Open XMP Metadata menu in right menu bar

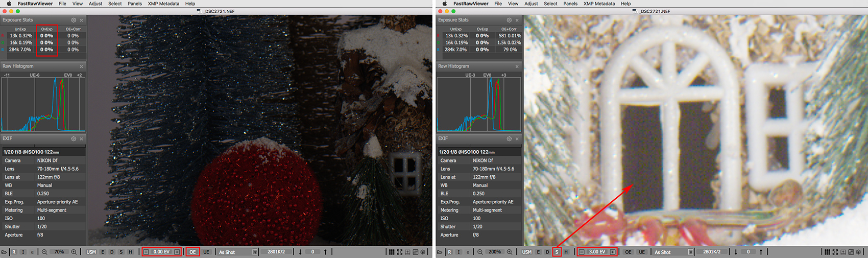(599, 4)
